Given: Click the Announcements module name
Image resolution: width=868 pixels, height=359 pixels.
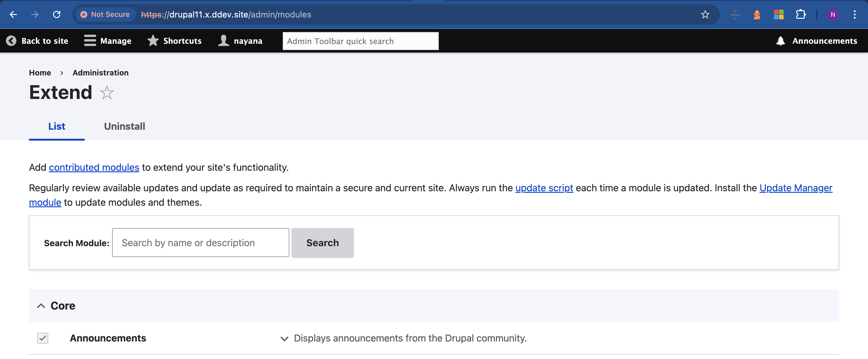Looking at the screenshot, I should [x=108, y=338].
